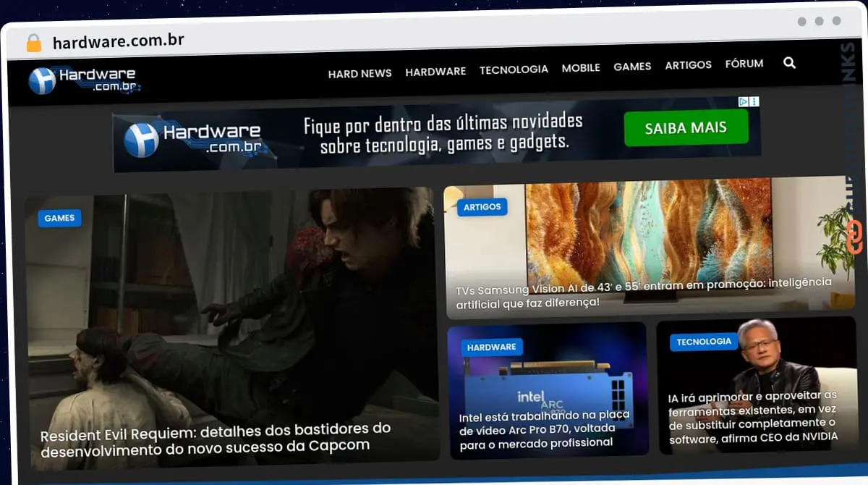Click the GAMES category badge
The height and width of the screenshot is (485, 868).
point(59,218)
